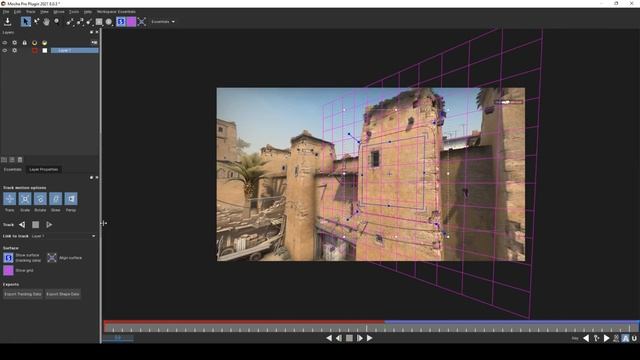Toggle Show surface in Surface panel
This screenshot has height=360, width=640.
pyautogui.click(x=8, y=258)
